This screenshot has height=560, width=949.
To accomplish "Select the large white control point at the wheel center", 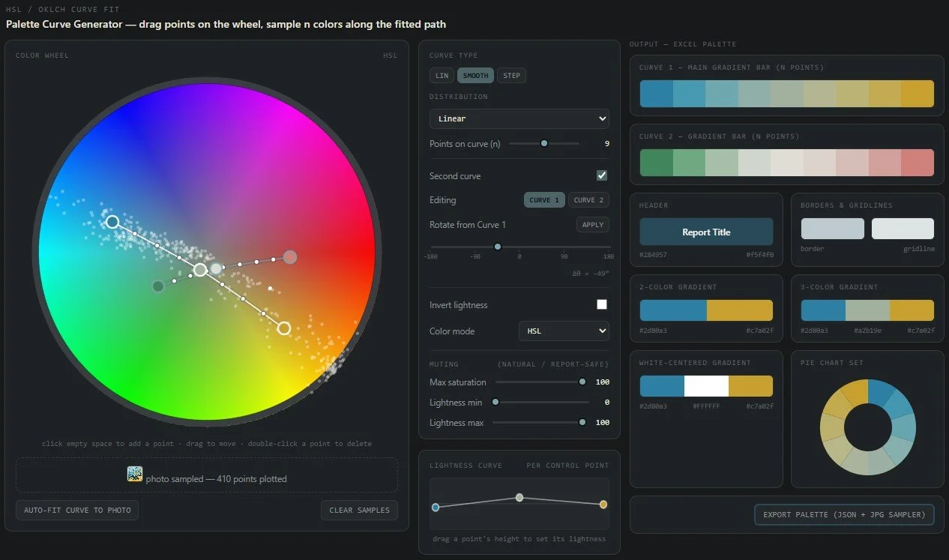I will [200, 270].
